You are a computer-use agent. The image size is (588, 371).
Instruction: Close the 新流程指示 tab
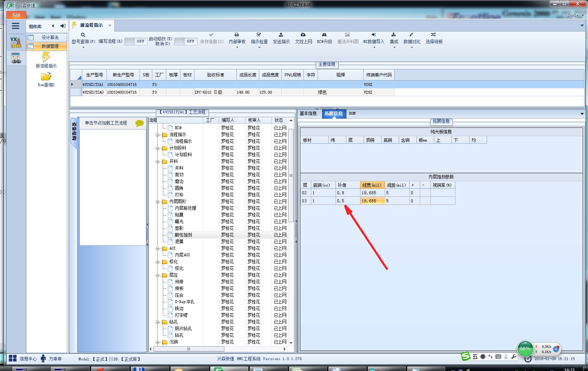(x=110, y=25)
